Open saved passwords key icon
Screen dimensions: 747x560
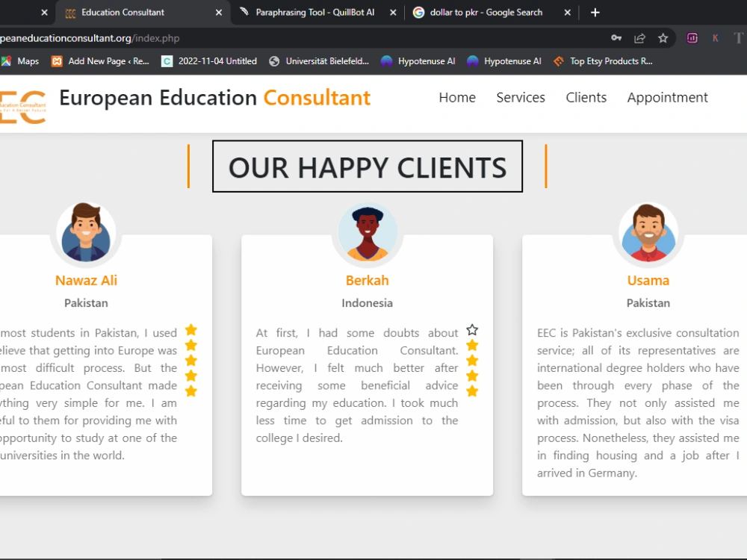click(616, 38)
